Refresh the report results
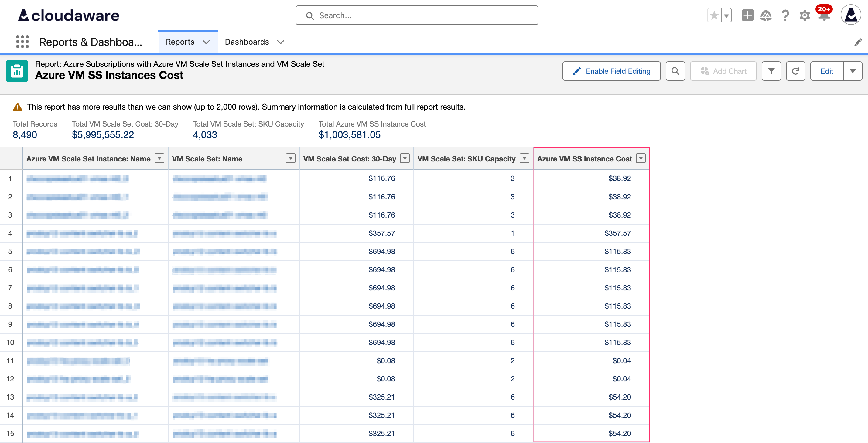The width and height of the screenshot is (868, 443). pyautogui.click(x=795, y=71)
